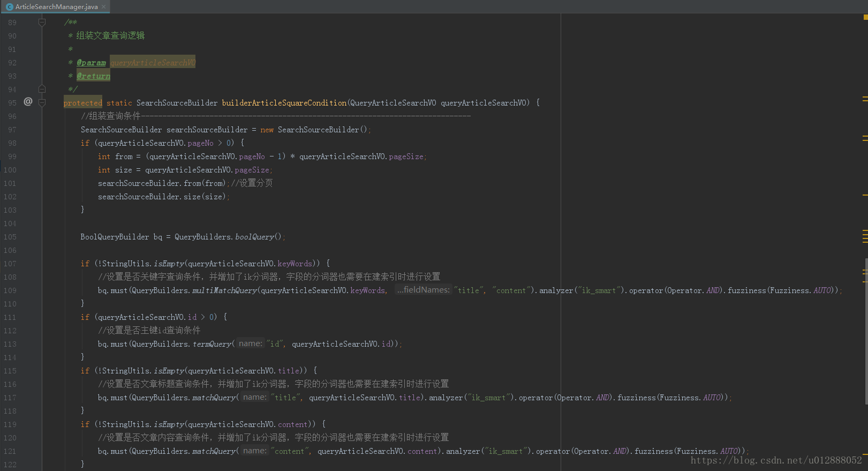The height and width of the screenshot is (471, 868).
Task: Click Fuzziness.AUTO on line 117
Action: pyautogui.click(x=691, y=398)
